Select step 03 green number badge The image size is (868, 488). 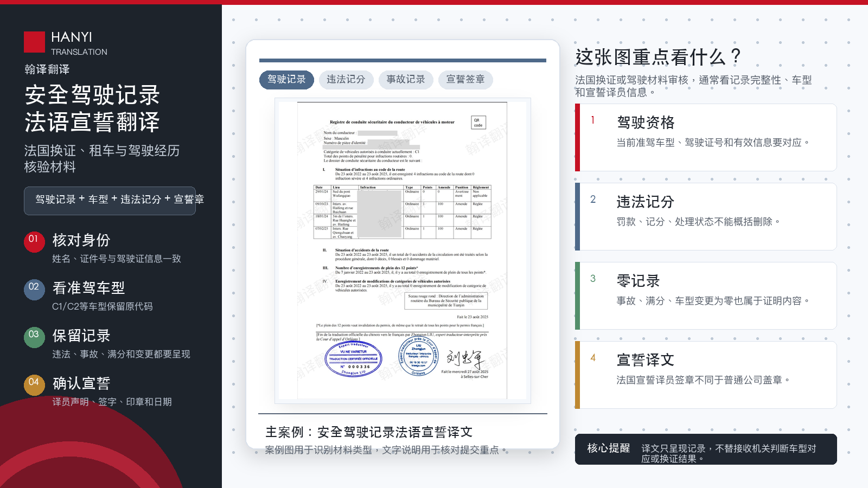click(34, 337)
